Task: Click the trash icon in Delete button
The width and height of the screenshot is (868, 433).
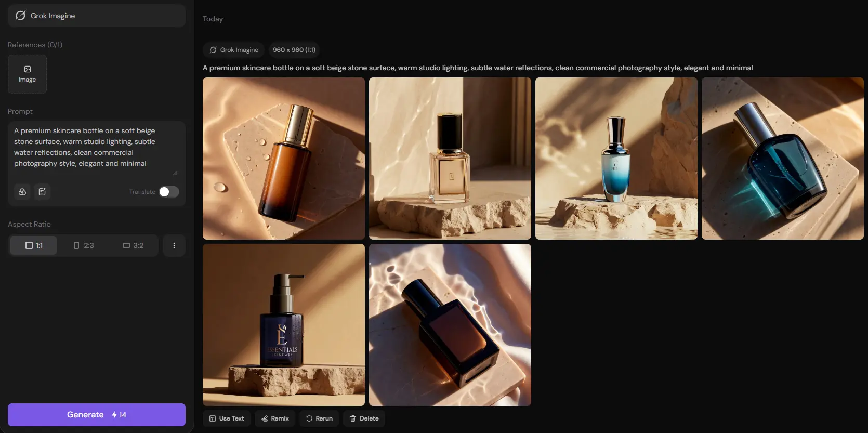Action: (353, 418)
